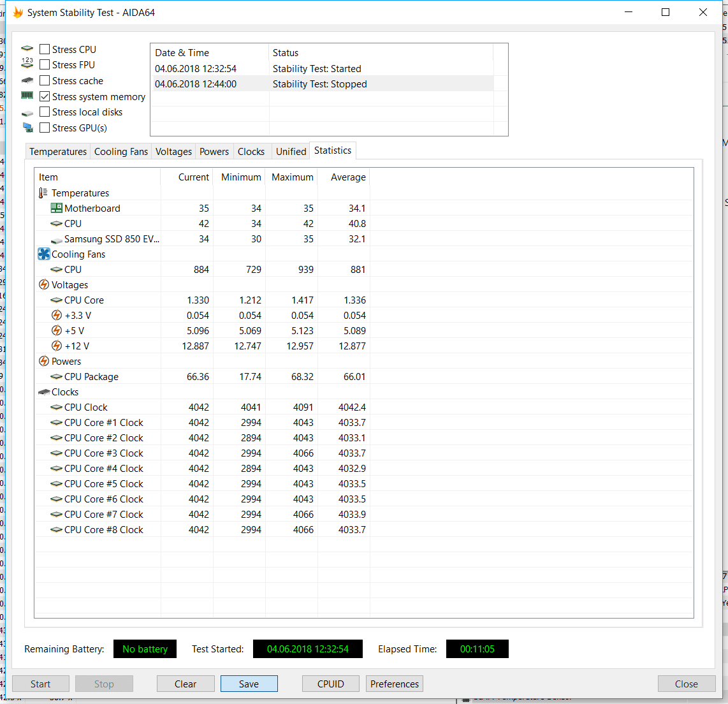Enable the Stress cache checkbox
This screenshot has height=704, width=728.
45,80
